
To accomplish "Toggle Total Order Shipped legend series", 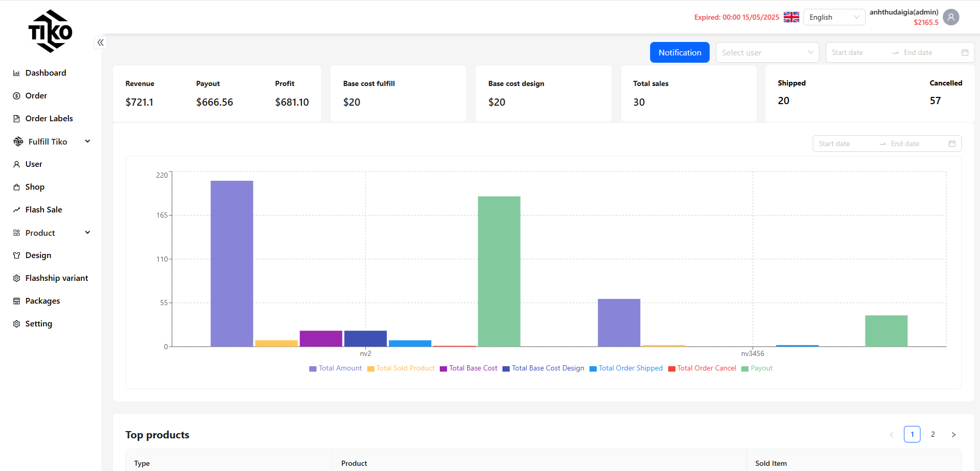I will tap(626, 368).
